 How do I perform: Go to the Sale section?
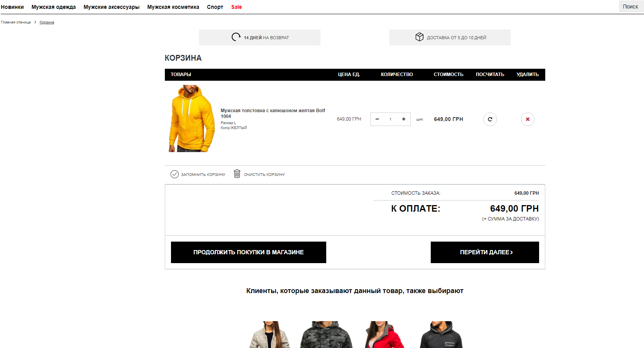coord(236,7)
